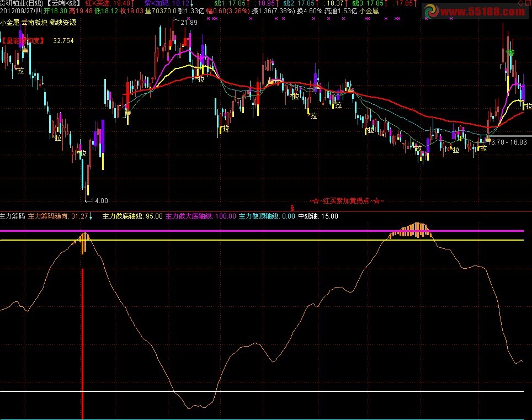Click the 主力做顶轴线: 0.00 readout
The width and height of the screenshot is (532, 420).
267,216
